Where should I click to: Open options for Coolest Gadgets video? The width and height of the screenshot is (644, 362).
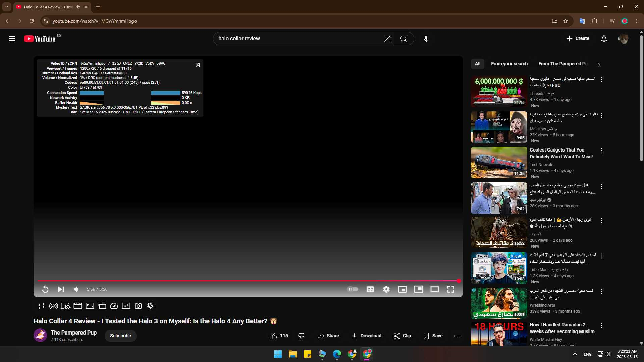[602, 151]
